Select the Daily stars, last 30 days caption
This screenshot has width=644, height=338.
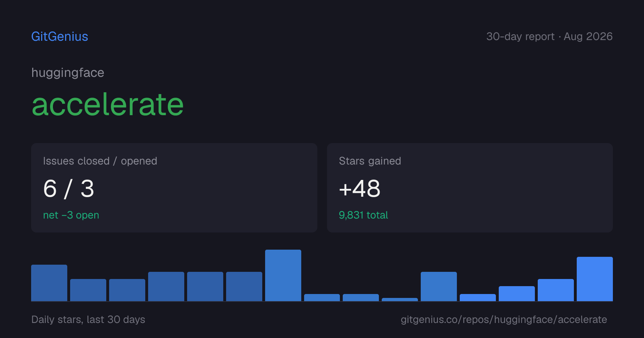coord(88,319)
